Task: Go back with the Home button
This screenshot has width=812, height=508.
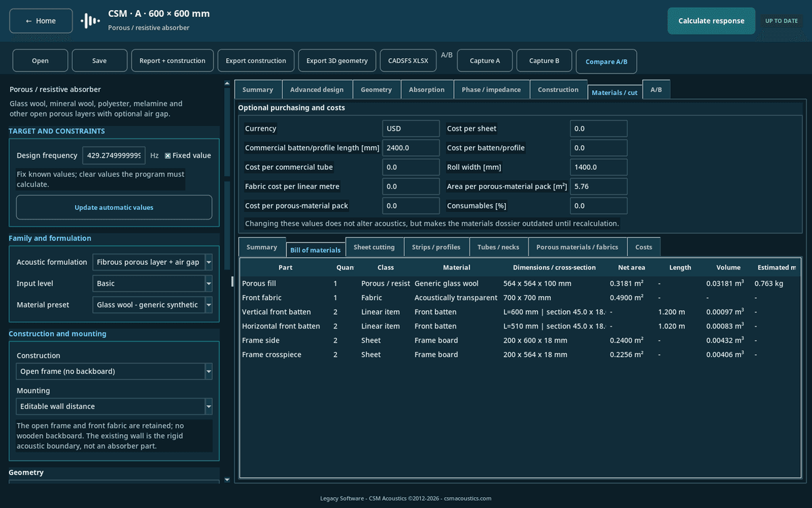Action: tap(41, 21)
